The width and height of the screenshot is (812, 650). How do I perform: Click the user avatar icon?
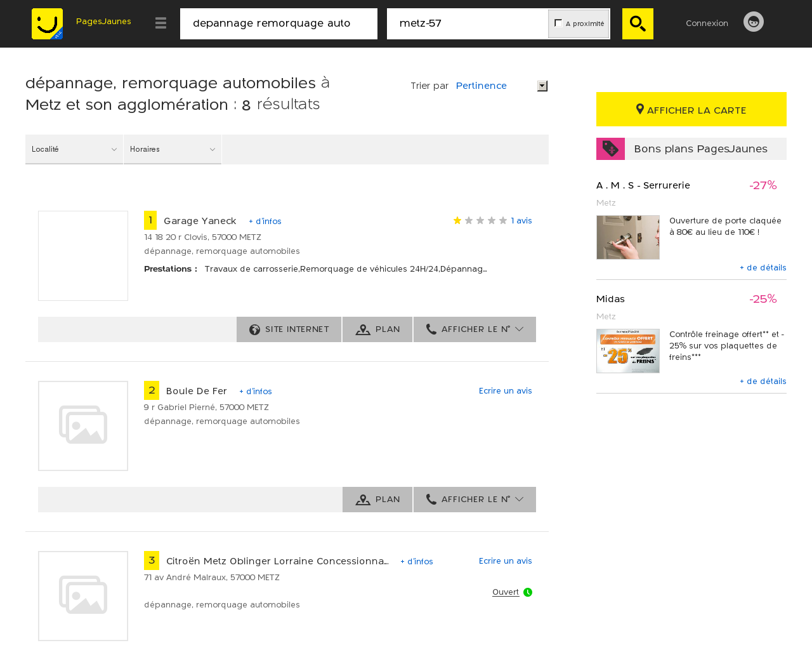[x=754, y=22]
